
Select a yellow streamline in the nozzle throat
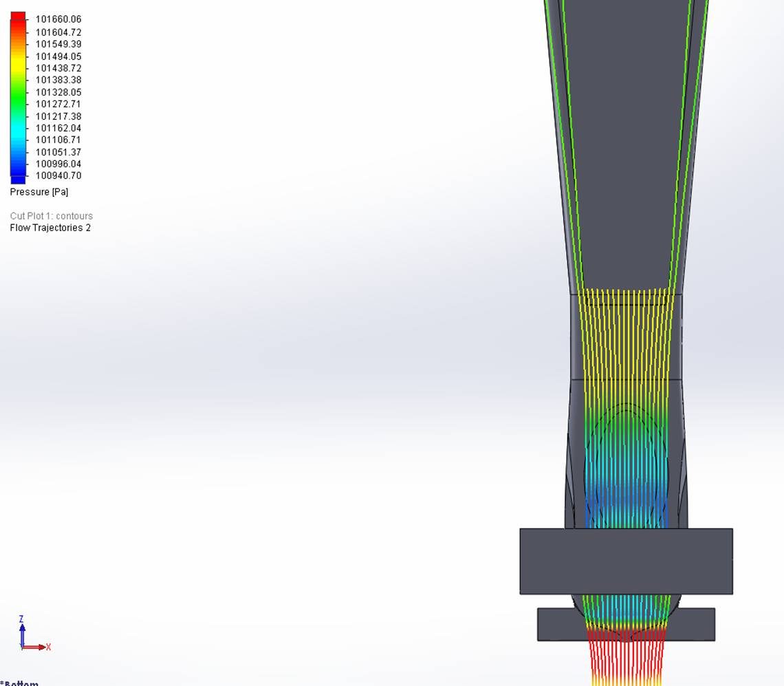622,337
